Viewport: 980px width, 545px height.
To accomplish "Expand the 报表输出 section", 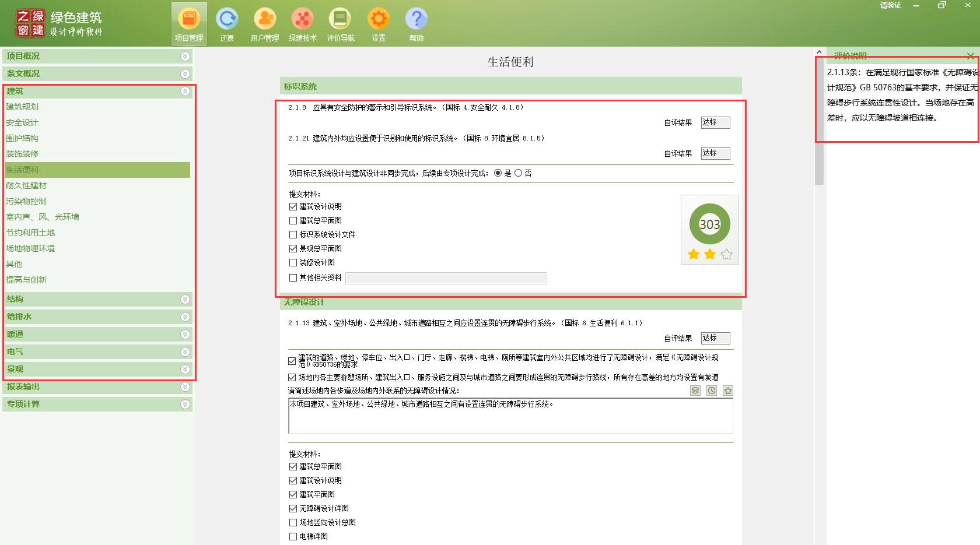I will tap(97, 386).
